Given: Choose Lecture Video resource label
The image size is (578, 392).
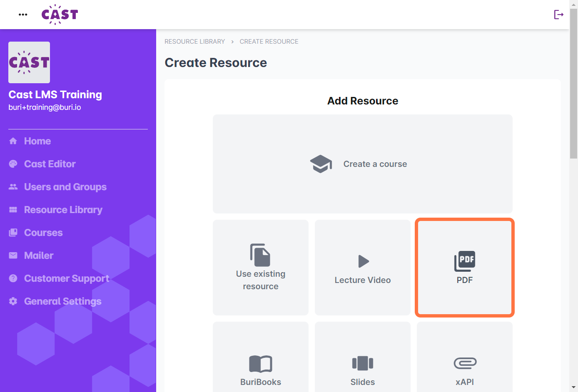Looking at the screenshot, I should [363, 280].
